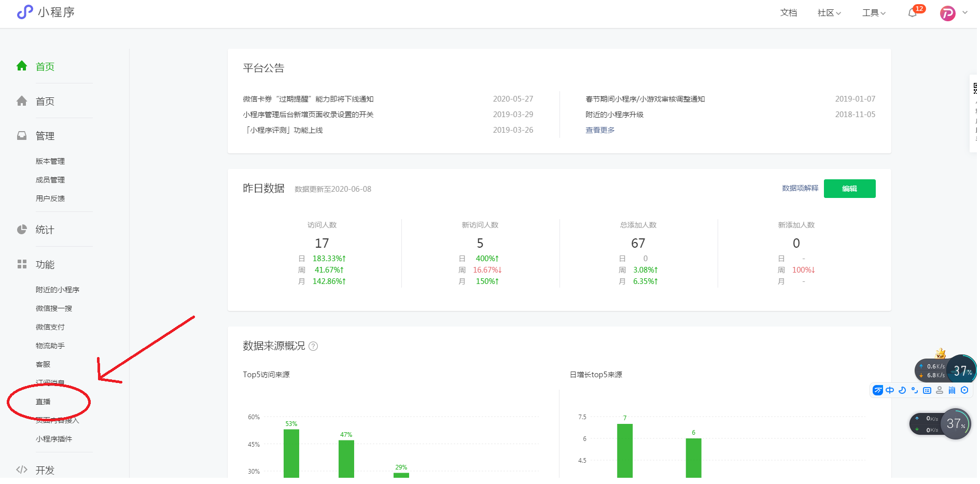Open the 查看更多 announcements link

[600, 130]
